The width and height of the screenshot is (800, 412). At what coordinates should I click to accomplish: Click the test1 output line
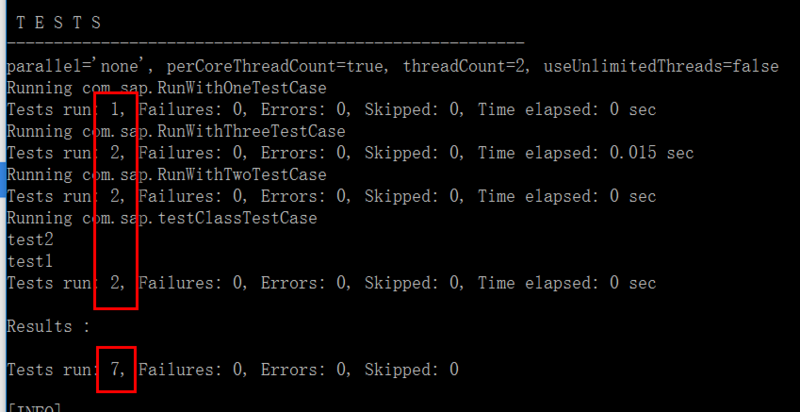(x=28, y=262)
